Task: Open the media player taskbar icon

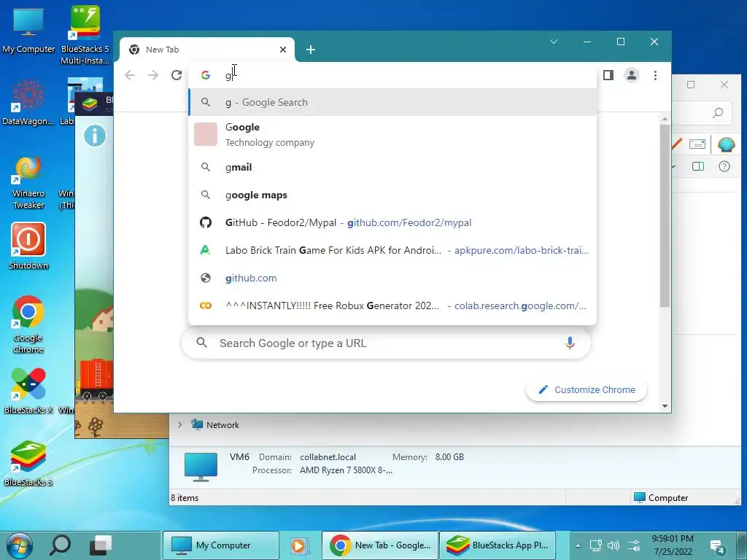Action: tap(299, 545)
